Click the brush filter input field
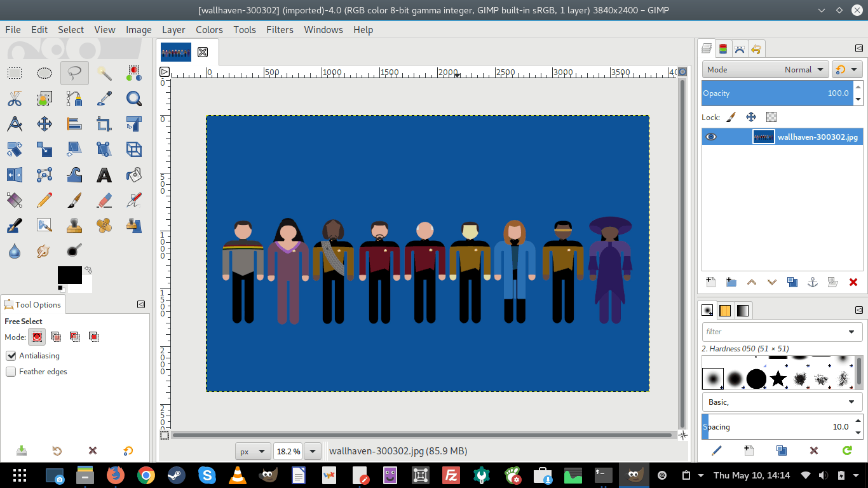 (775, 332)
